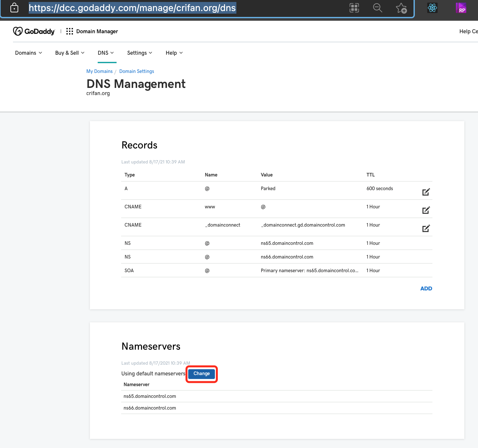The width and height of the screenshot is (478, 448).
Task: Click the Parked value cell
Action: pyautogui.click(x=268, y=189)
